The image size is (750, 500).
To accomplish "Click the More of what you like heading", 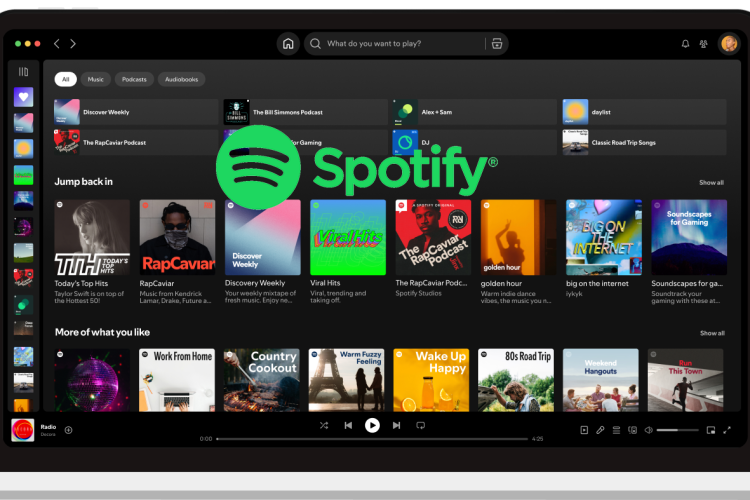I will tap(102, 333).
